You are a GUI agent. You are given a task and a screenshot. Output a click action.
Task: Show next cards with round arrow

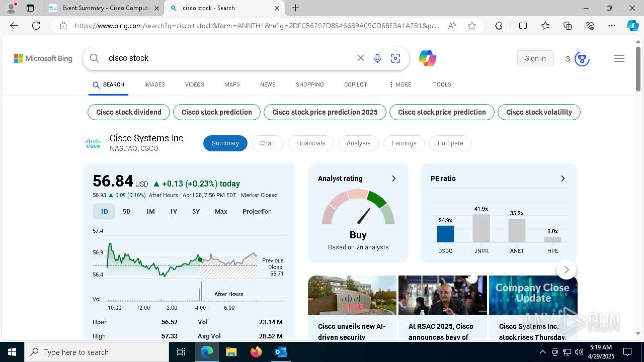coord(567,269)
